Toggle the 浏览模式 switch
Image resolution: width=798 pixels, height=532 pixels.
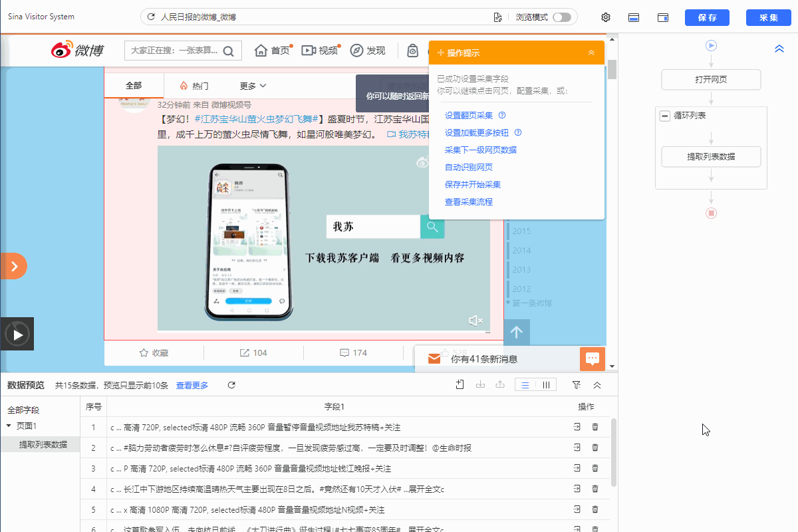point(561,17)
